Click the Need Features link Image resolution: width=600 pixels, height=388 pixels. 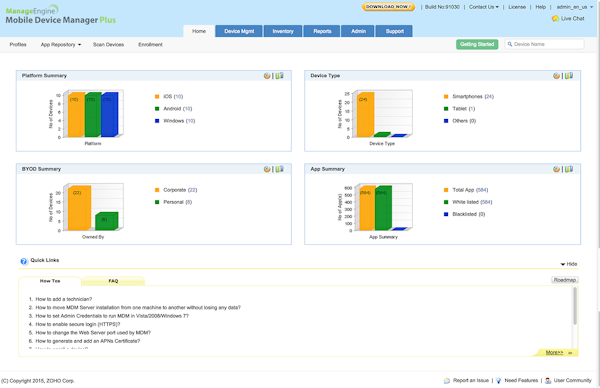pos(521,381)
